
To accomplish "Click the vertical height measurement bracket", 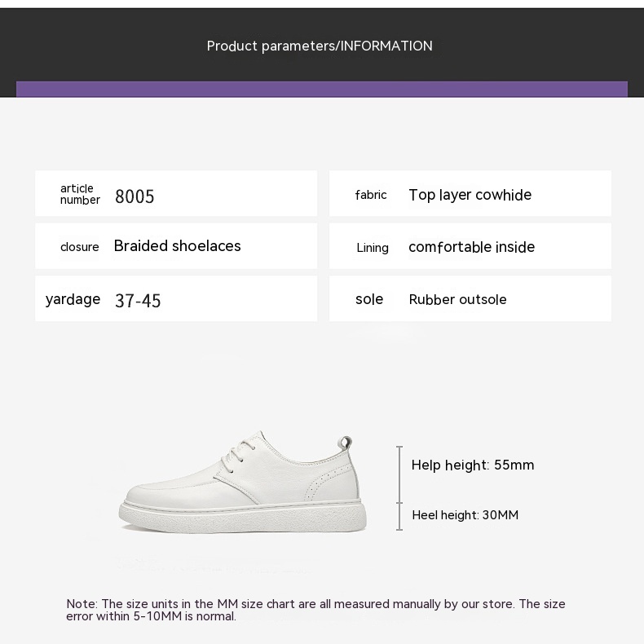I will [x=399, y=488].
